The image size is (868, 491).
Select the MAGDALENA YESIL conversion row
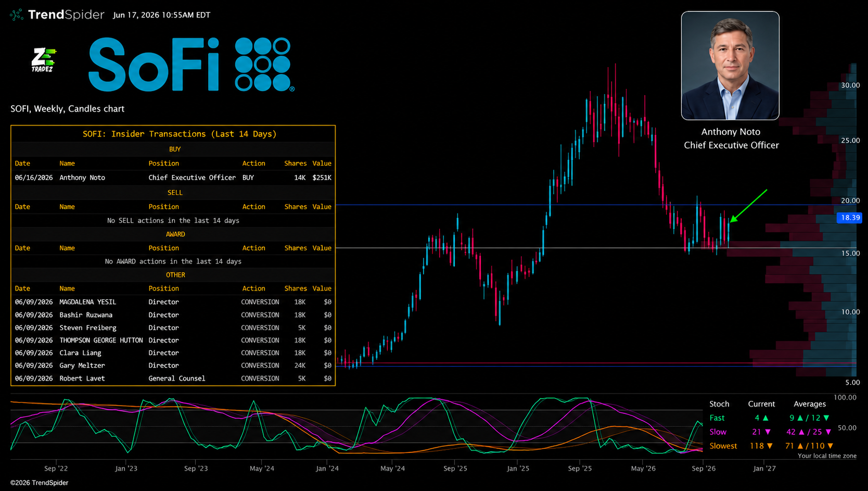coord(173,302)
